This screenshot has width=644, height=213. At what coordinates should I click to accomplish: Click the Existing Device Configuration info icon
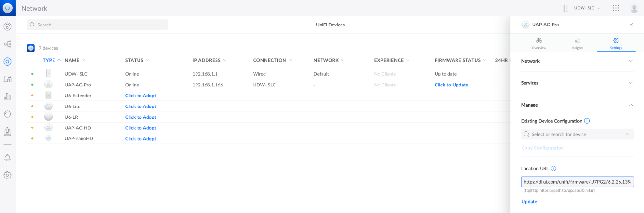(587, 121)
